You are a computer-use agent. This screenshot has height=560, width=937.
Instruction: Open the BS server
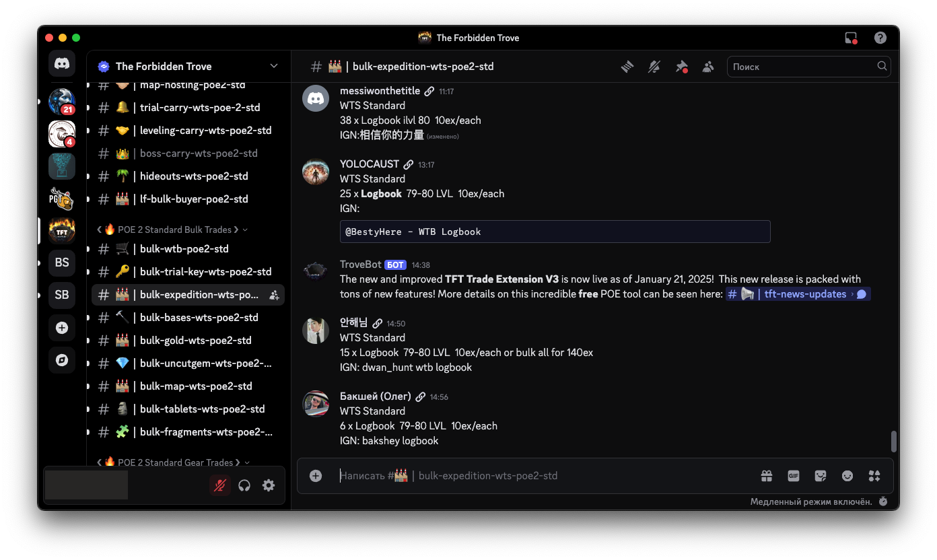[x=62, y=262]
